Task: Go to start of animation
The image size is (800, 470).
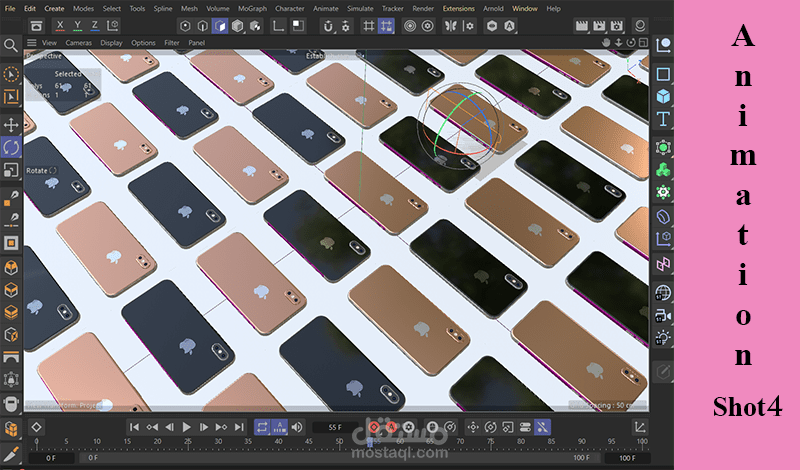Action: [134, 427]
